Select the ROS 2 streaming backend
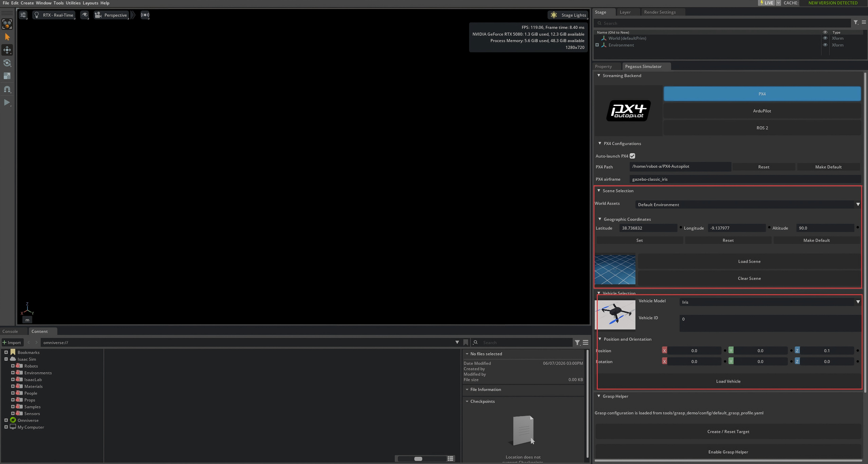 762,128
